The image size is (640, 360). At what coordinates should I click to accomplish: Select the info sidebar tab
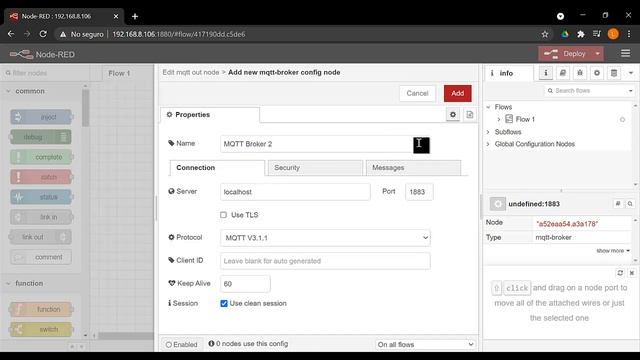click(x=509, y=73)
